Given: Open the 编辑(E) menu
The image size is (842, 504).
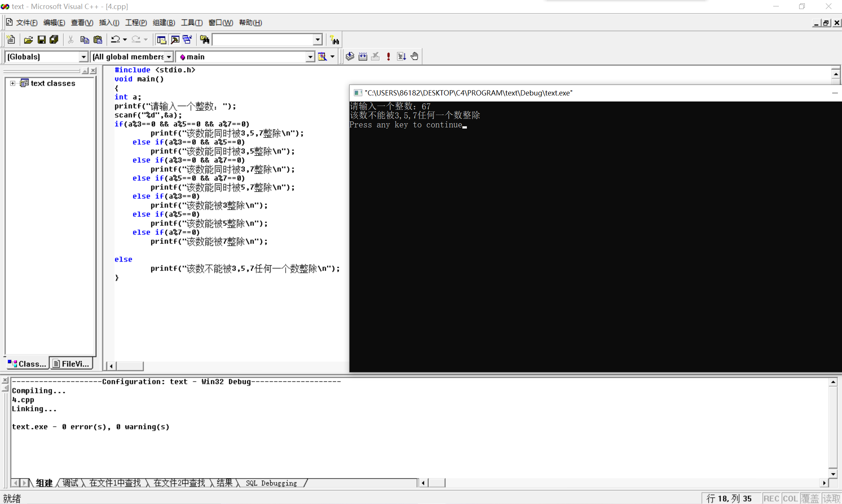Looking at the screenshot, I should point(54,23).
